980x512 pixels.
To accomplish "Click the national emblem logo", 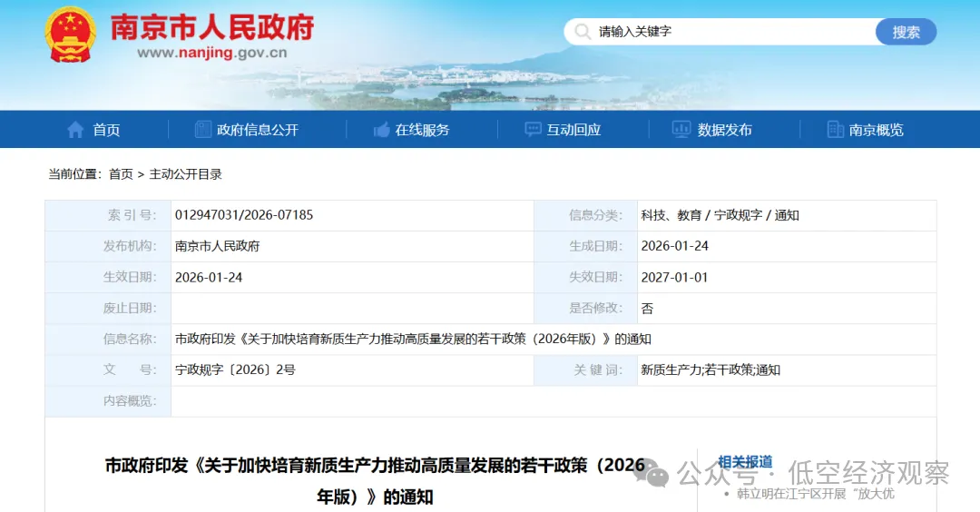I will point(70,34).
